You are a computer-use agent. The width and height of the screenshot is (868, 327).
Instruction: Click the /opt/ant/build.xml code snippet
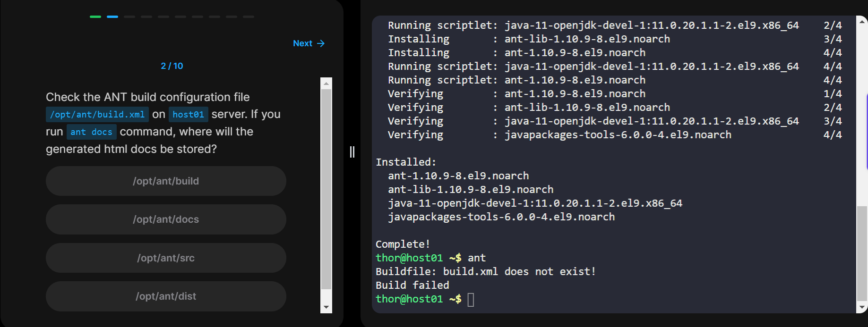(x=97, y=115)
